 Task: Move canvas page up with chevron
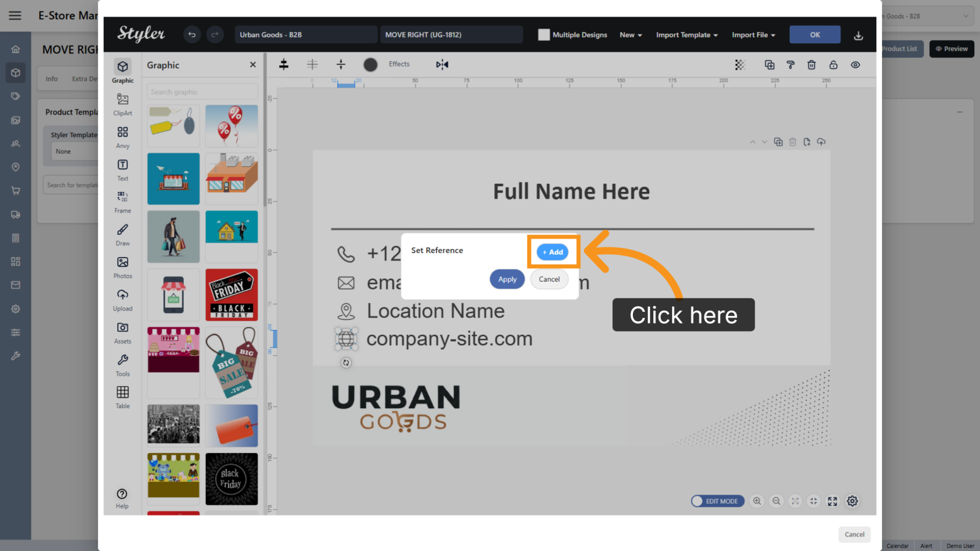pyautogui.click(x=752, y=142)
